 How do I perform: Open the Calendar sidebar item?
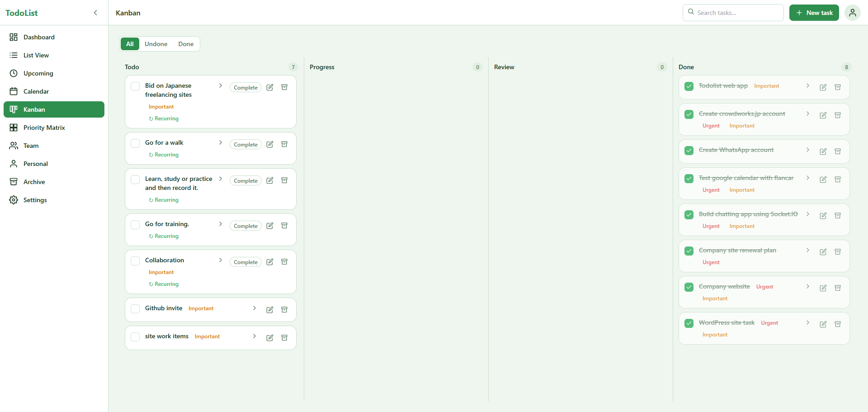point(54,91)
